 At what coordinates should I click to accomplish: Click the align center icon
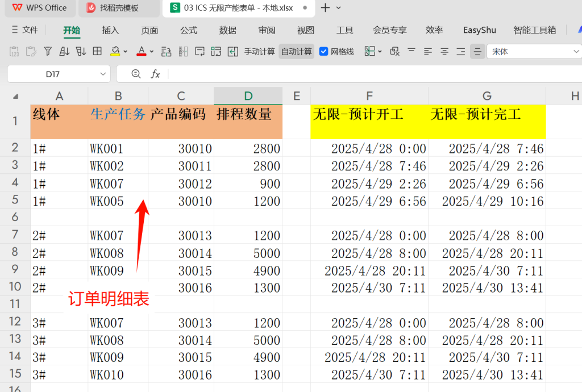(444, 52)
